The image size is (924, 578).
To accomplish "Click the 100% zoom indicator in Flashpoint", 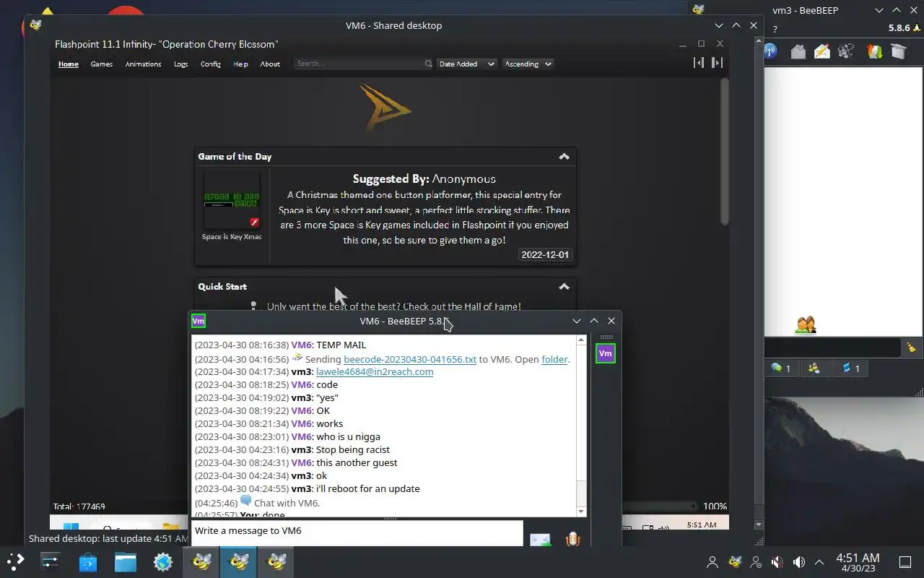I will (715, 506).
